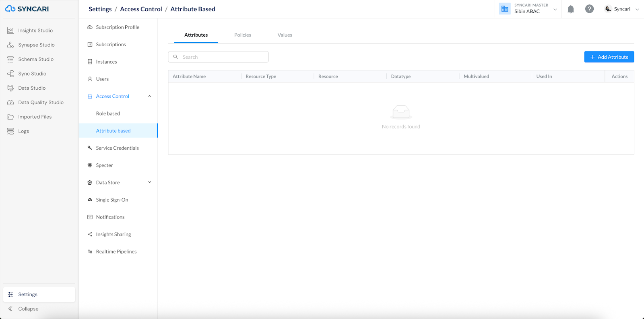The width and height of the screenshot is (644, 319).
Task: Click the Synapse Studio icon
Action: (x=10, y=45)
